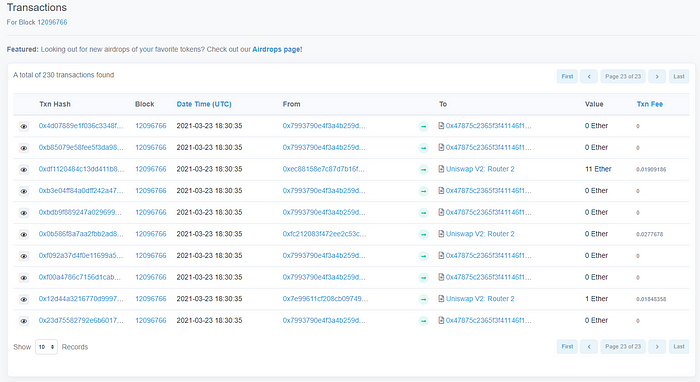Screen dimensions: 700x382
Task: Click the Txn Hash column header
Action: 55,104
